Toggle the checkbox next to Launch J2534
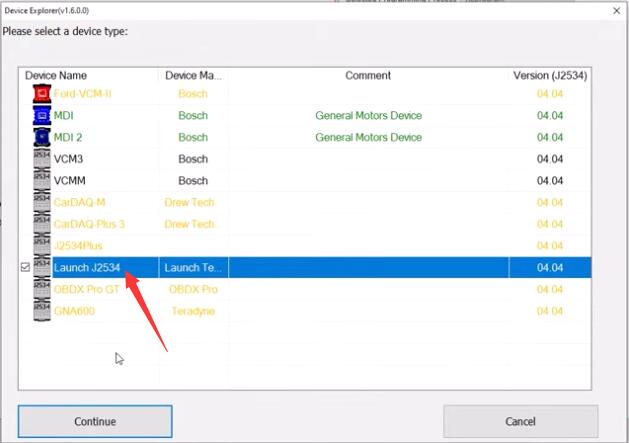The width and height of the screenshot is (629, 443). tap(25, 267)
